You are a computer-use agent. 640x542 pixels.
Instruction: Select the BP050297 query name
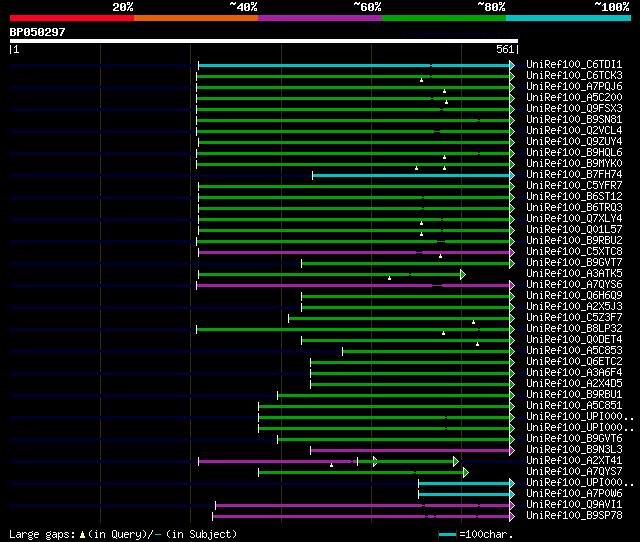pos(38,32)
